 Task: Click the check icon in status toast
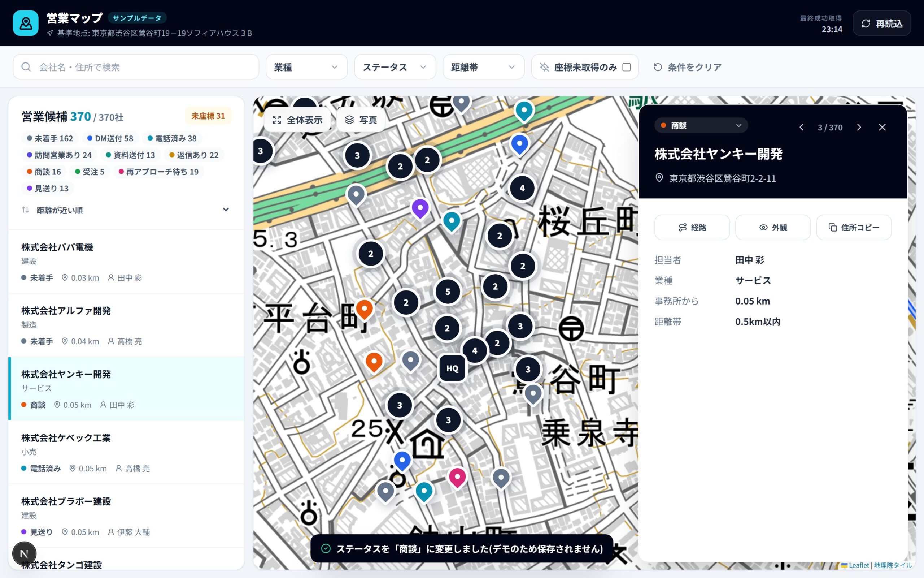[326, 549]
